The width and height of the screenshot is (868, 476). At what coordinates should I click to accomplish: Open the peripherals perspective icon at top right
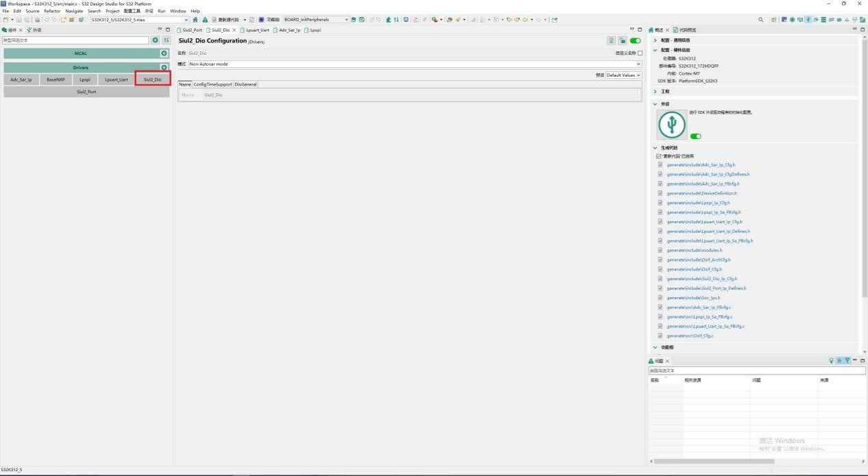[x=808, y=20]
